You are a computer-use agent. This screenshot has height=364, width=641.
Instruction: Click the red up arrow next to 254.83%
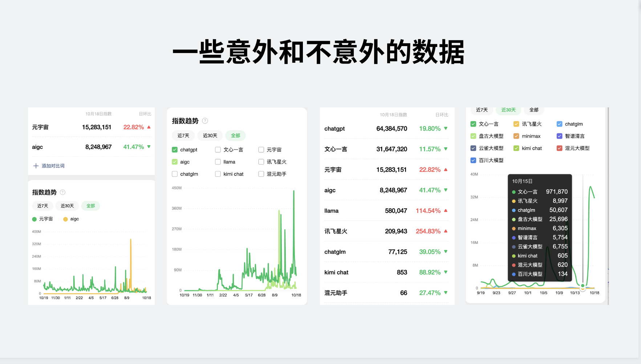pos(446,231)
